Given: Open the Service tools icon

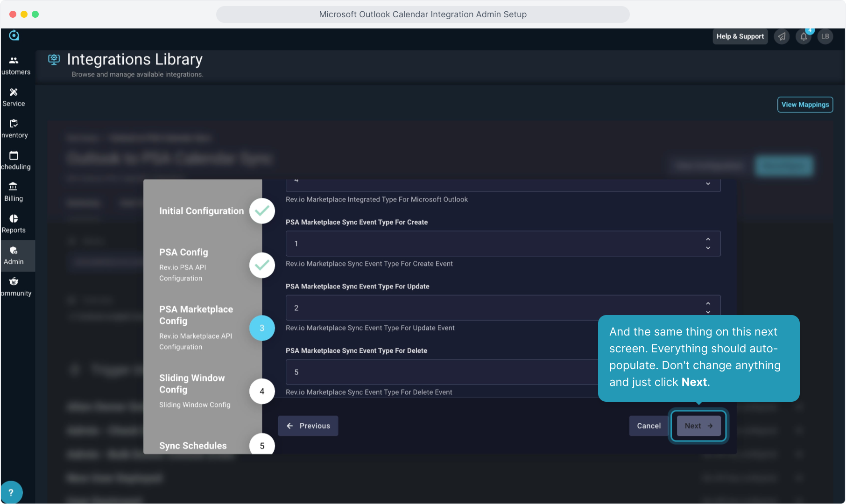Looking at the screenshot, I should click(14, 92).
